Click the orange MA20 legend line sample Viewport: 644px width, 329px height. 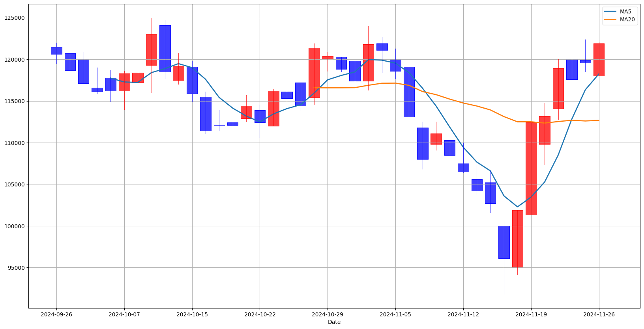point(611,20)
